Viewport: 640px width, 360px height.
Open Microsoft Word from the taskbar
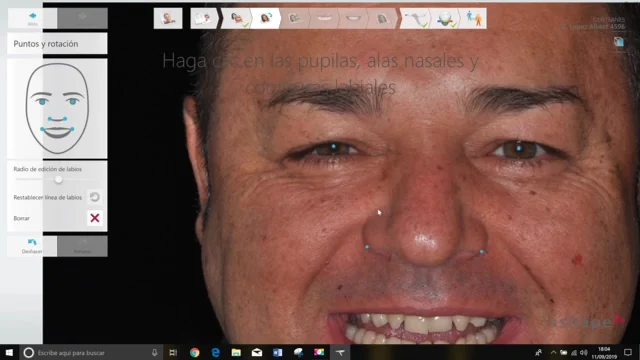click(x=278, y=353)
